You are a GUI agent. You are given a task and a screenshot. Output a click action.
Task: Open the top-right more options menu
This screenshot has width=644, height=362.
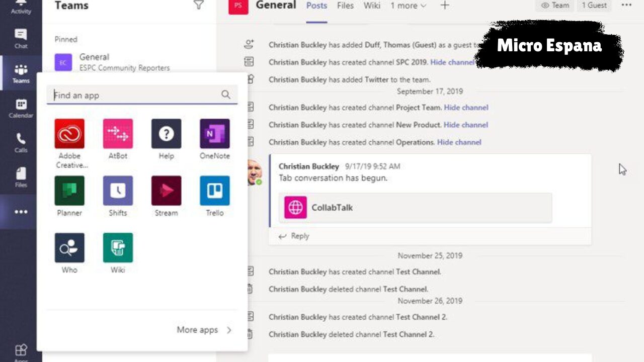[x=626, y=5]
